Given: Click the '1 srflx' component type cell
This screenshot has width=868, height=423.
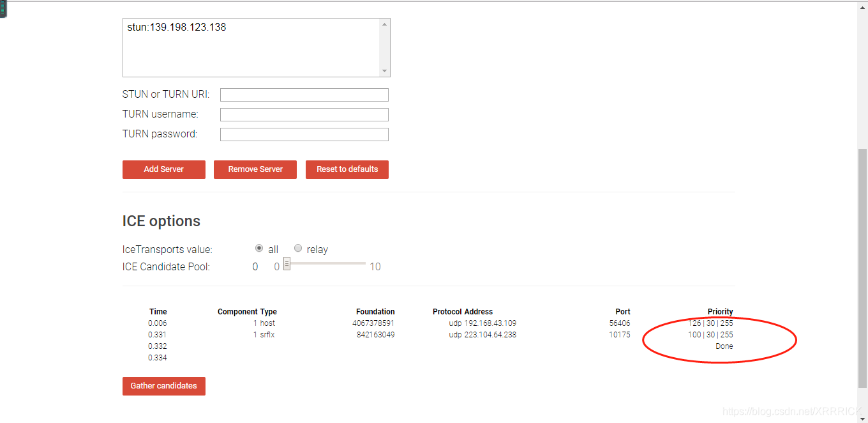Looking at the screenshot, I should 264,335.
